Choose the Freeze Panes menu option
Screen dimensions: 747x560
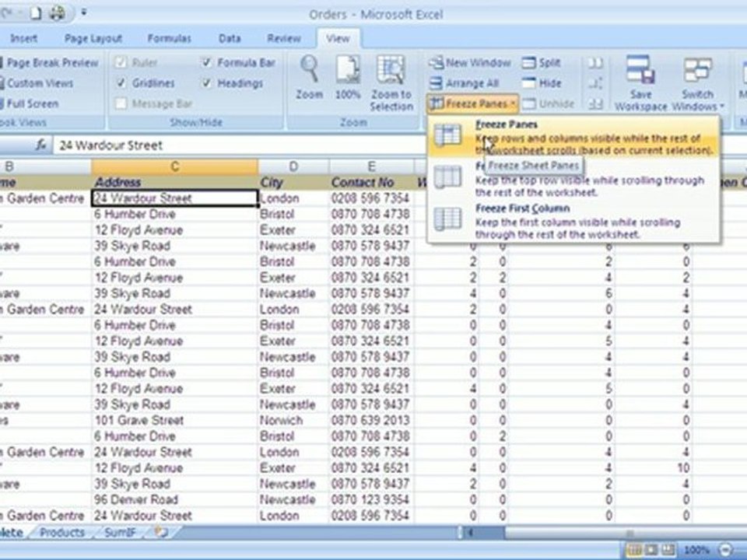pyautogui.click(x=573, y=137)
